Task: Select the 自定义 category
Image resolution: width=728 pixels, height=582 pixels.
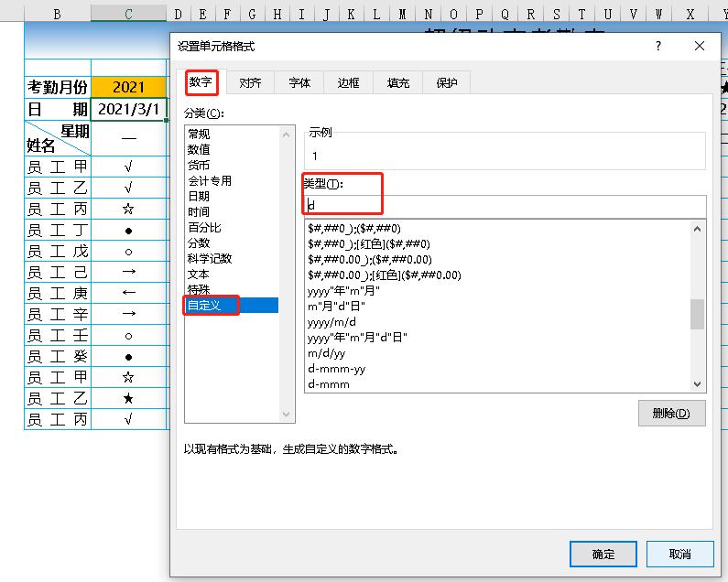Action: [232, 305]
